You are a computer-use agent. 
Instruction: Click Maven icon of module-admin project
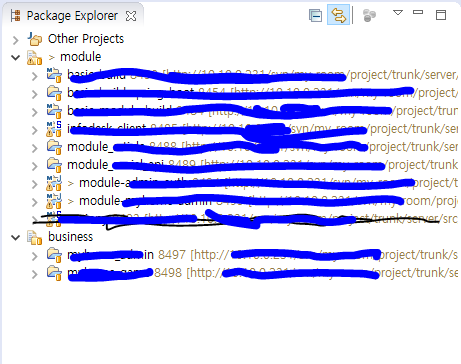click(54, 183)
